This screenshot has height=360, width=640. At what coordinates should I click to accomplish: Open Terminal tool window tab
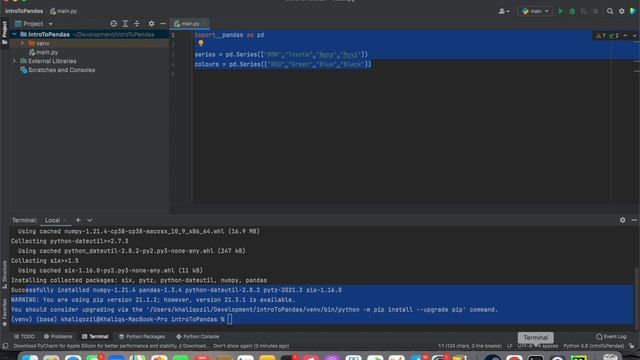coord(95,337)
